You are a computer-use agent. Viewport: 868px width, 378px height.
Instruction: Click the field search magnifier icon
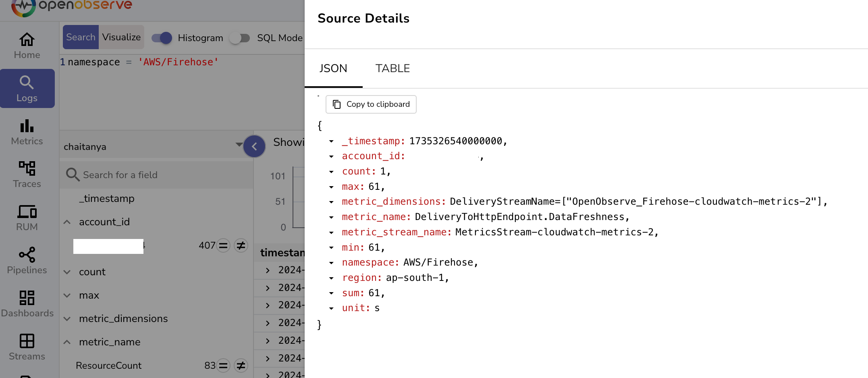coord(73,174)
